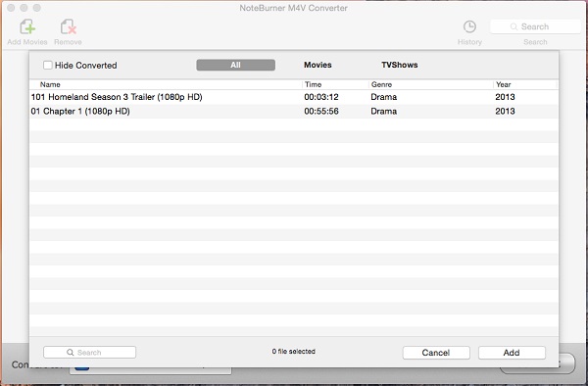Select the All tab
Viewport: 588px width, 386px height.
click(x=235, y=65)
